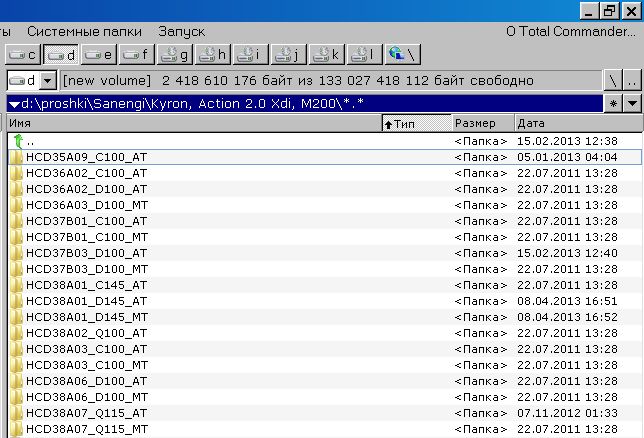Click folder icon of HCD37B03_D100_AT
Screen dimensions: 644x438
[16, 254]
